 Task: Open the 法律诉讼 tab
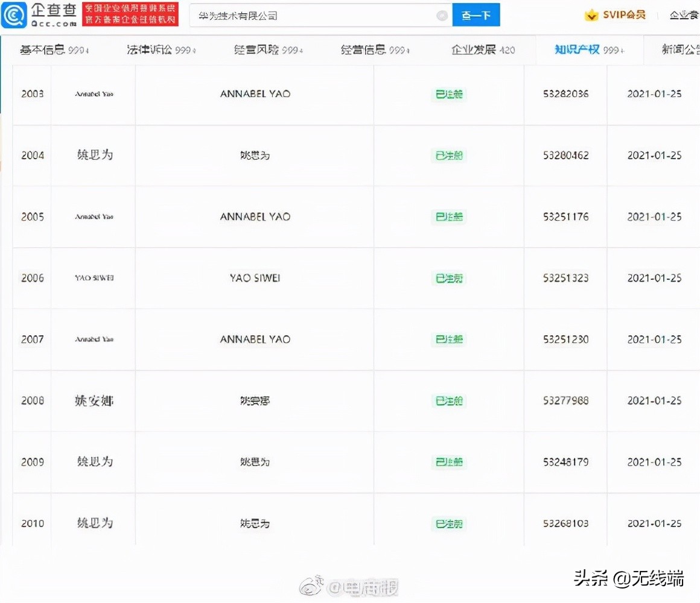coord(161,49)
